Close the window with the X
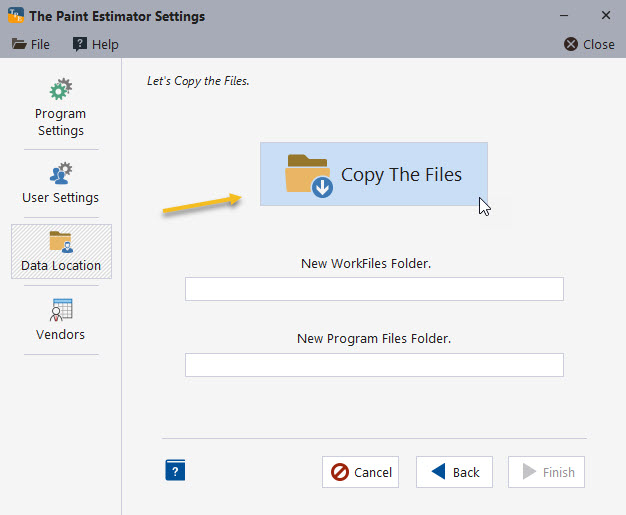626x515 pixels. click(x=606, y=16)
